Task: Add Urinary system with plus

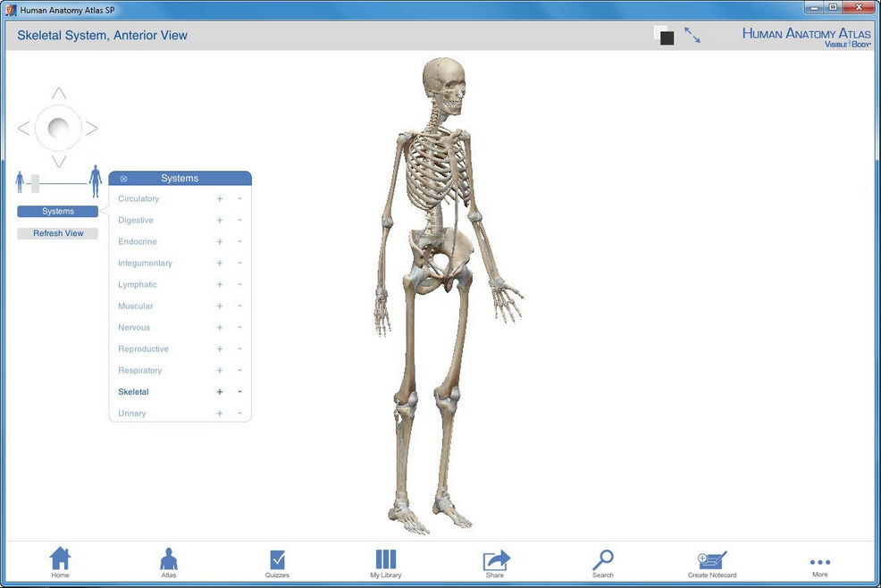Action: point(220,413)
